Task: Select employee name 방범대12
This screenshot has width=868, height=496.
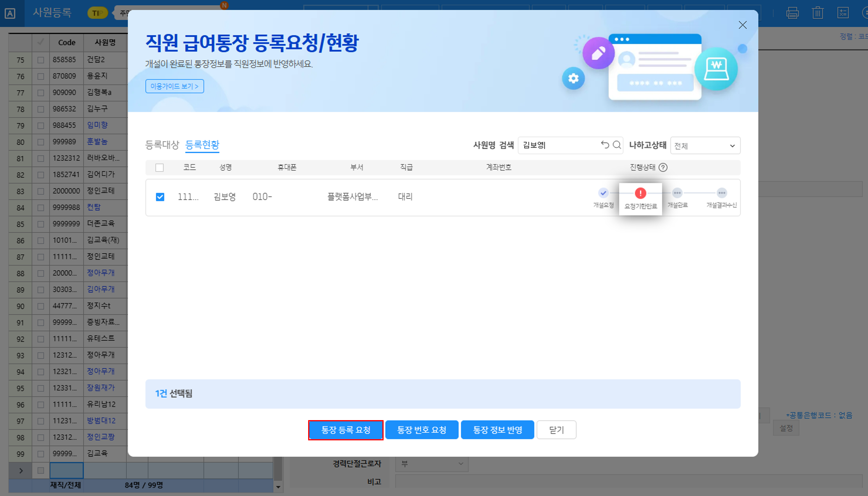Action: (x=101, y=421)
